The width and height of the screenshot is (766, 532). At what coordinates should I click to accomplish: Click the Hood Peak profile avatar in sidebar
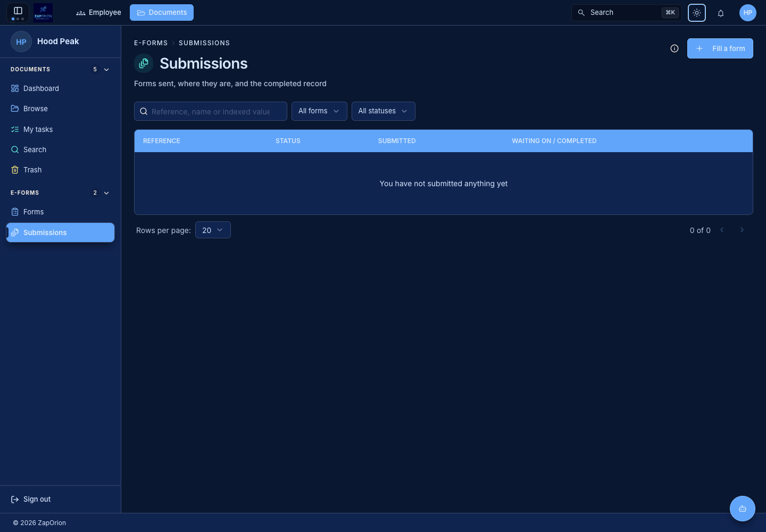pyautogui.click(x=21, y=41)
